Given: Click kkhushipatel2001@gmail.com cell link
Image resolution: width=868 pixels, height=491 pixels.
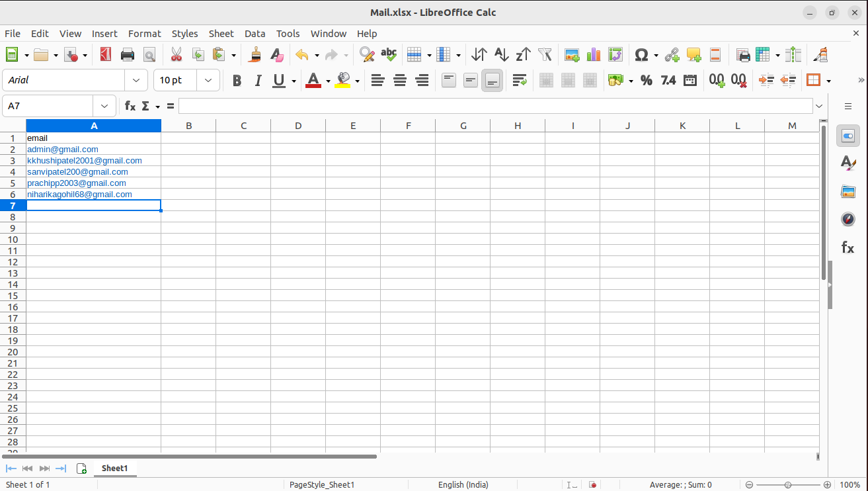Looking at the screenshot, I should 85,161.
